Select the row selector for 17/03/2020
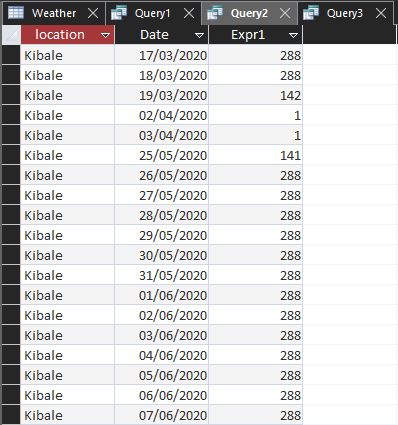398x425 pixels. point(11,55)
